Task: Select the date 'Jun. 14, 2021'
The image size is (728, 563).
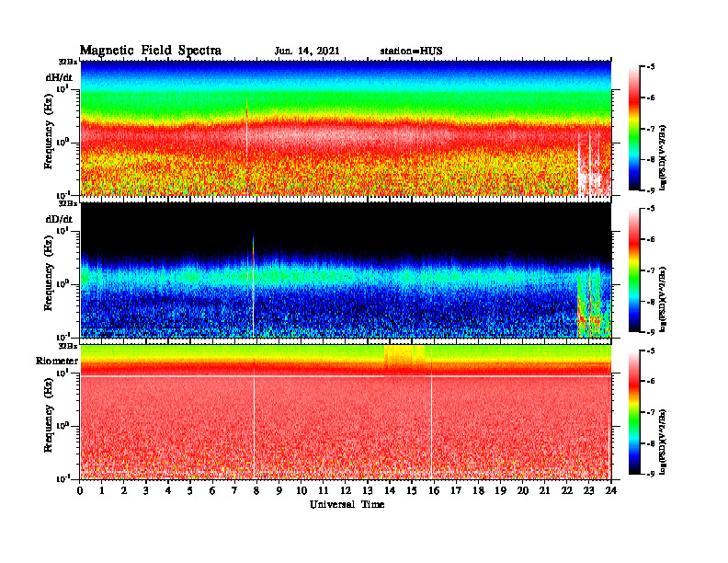Action: tap(307, 52)
